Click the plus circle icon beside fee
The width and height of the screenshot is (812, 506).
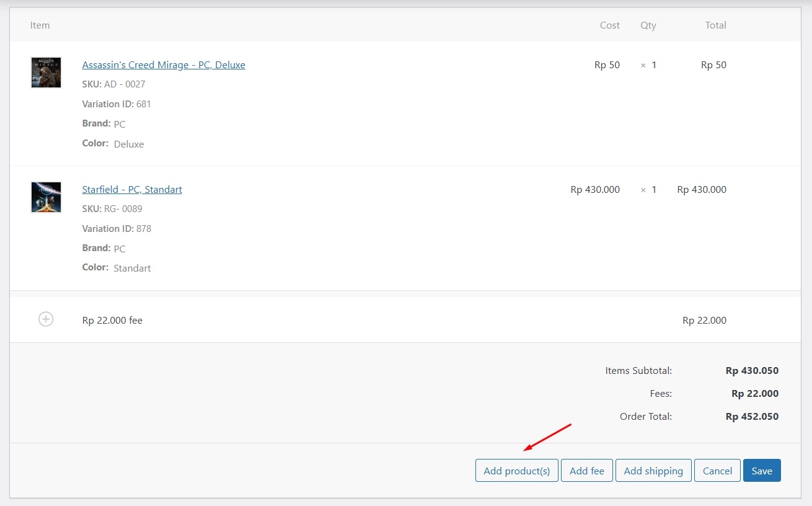coord(46,319)
